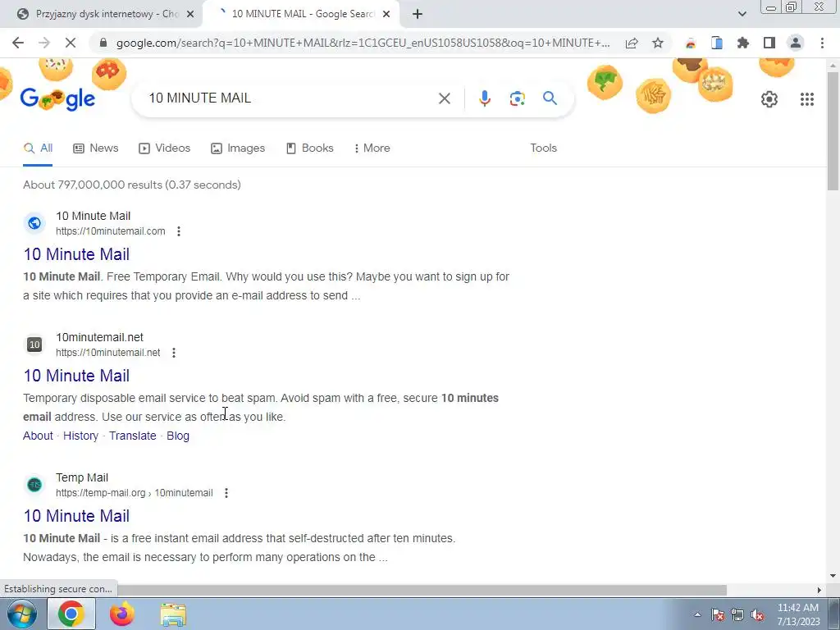Open the Blog sitelink
This screenshot has width=840, height=630.
coord(178,436)
